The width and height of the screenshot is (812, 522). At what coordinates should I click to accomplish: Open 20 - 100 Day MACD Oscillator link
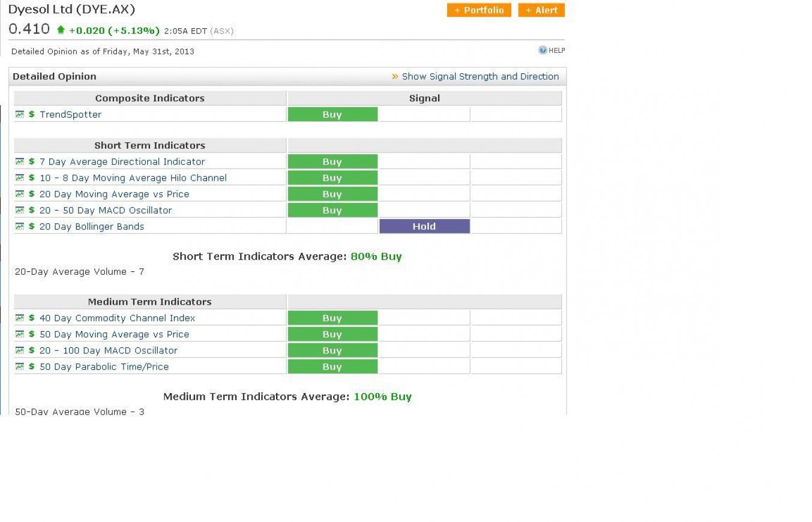click(109, 351)
